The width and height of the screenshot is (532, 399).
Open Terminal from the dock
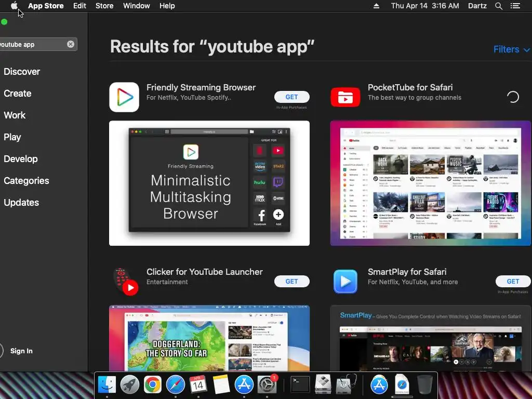300,385
